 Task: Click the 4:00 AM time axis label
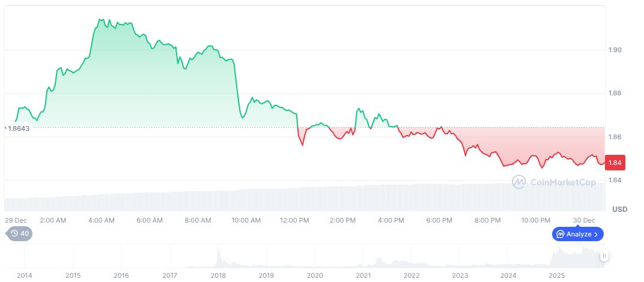tap(101, 220)
